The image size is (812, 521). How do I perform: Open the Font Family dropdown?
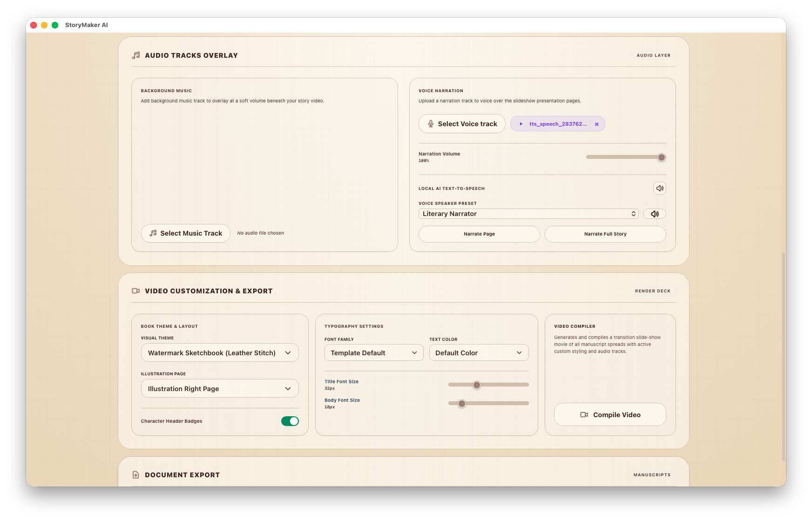pyautogui.click(x=374, y=353)
